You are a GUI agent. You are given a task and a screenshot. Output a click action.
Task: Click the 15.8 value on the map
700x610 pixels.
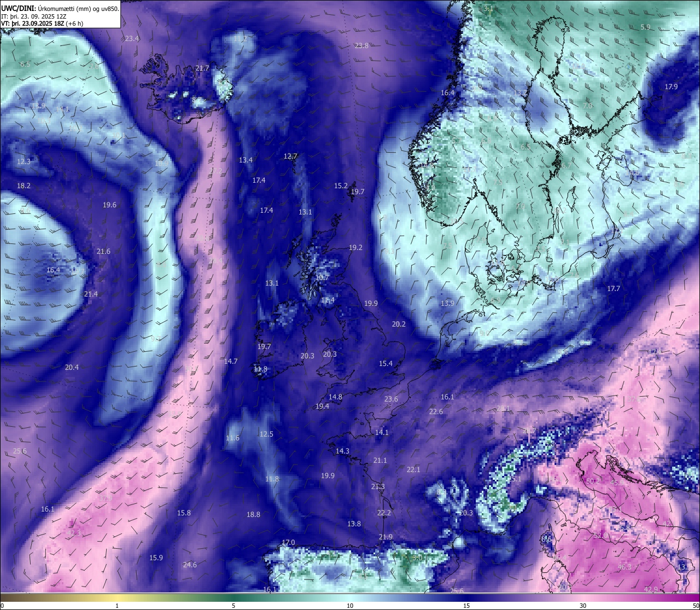point(184,513)
